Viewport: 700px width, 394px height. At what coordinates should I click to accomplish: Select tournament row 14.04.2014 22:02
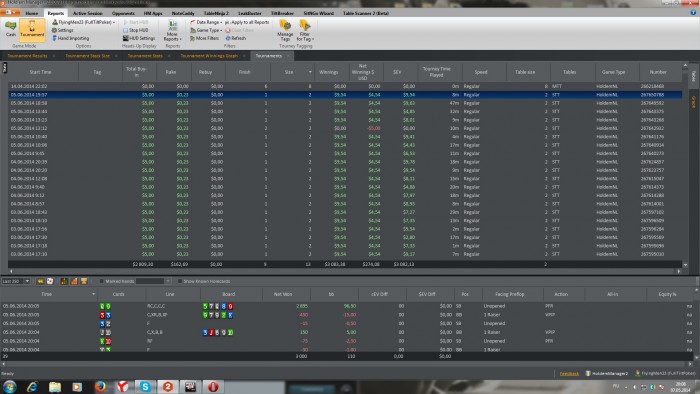coord(345,86)
